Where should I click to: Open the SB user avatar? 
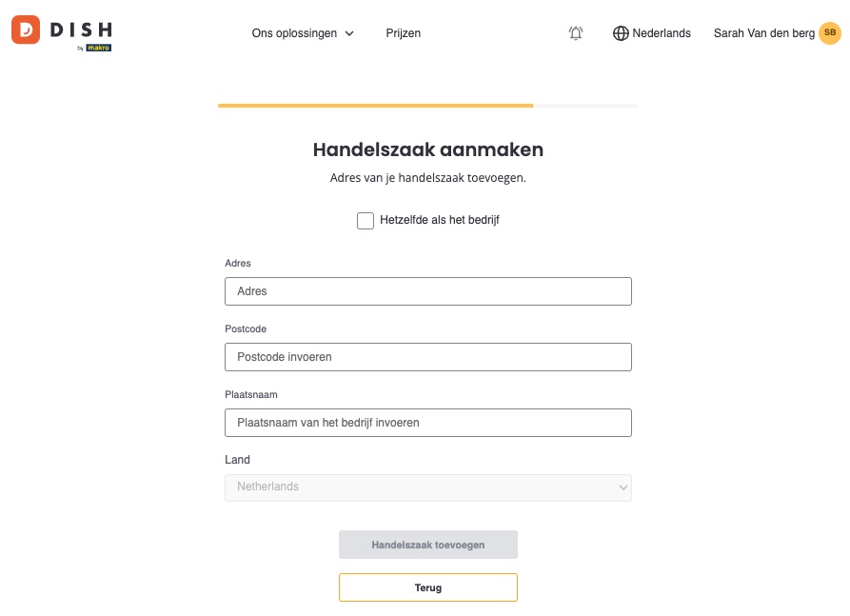(x=829, y=32)
